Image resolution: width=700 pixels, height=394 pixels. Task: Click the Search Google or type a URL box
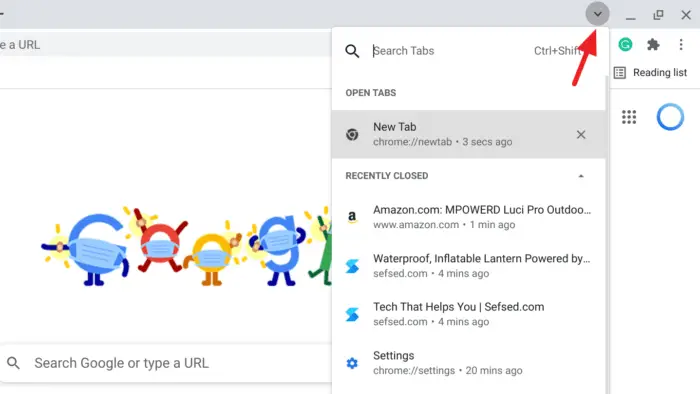point(166,363)
